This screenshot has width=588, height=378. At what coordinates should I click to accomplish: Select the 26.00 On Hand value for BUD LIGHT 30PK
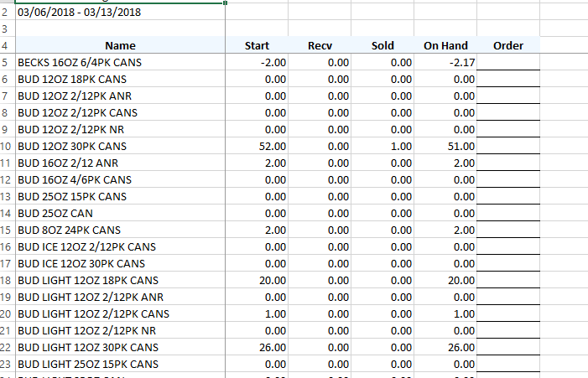point(445,347)
